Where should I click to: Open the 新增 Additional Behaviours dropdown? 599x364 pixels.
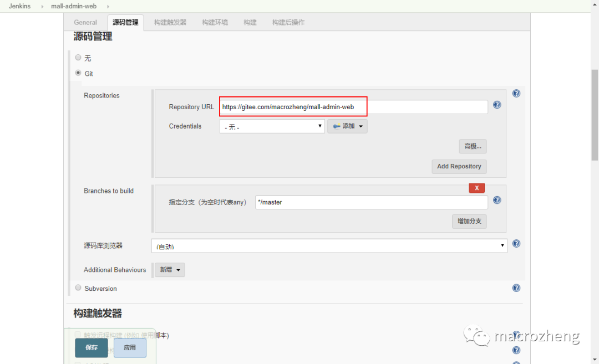pos(170,270)
